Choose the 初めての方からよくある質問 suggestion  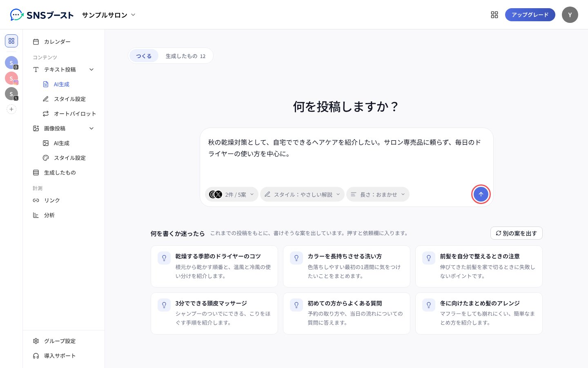[347, 313]
